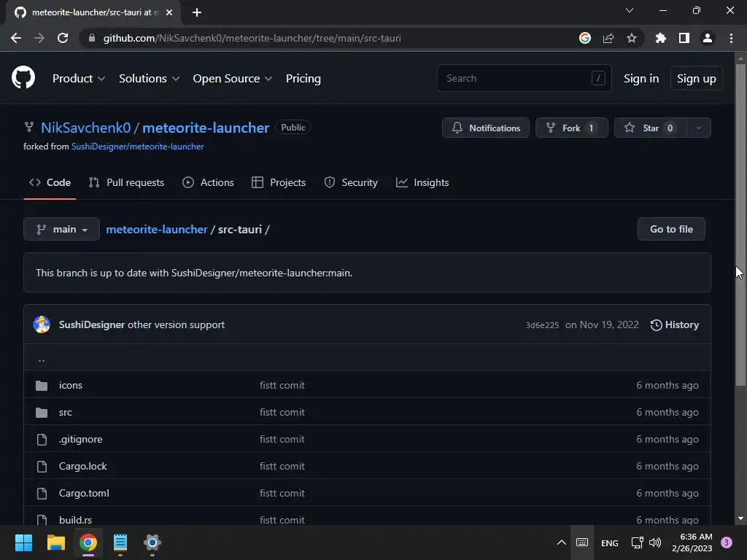Open NikSavchenk0 user profile link
Viewport: 747px width, 560px height.
pos(86,128)
